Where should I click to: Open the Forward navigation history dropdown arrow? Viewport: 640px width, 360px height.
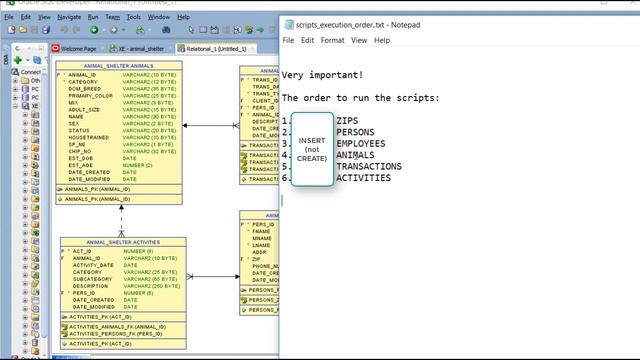point(124,30)
